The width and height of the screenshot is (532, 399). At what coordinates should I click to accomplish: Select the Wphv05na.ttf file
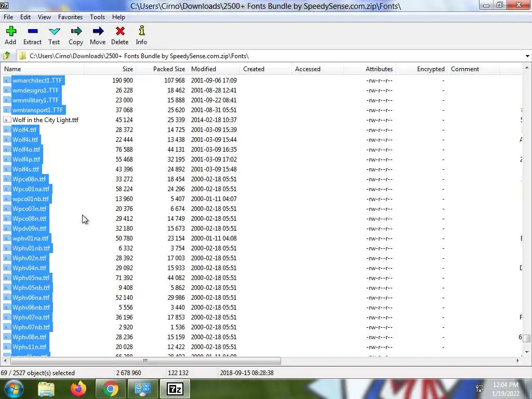click(31, 277)
